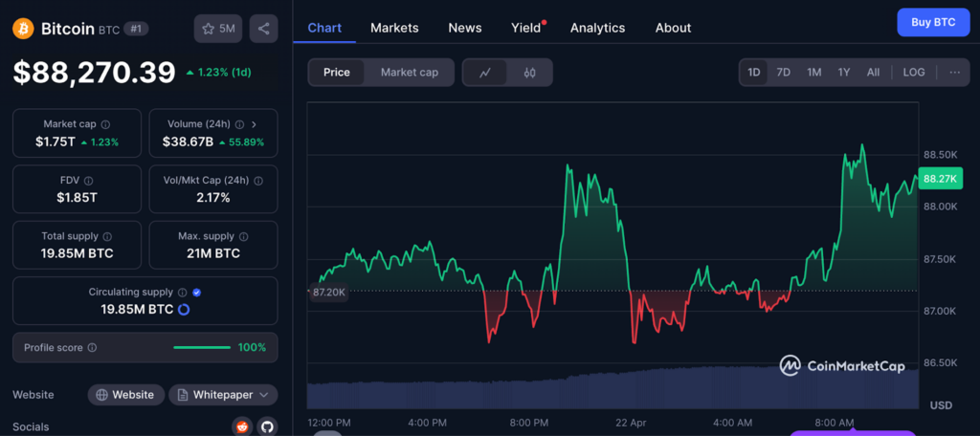
Task: Open the GitHub social icon
Action: [x=266, y=426]
